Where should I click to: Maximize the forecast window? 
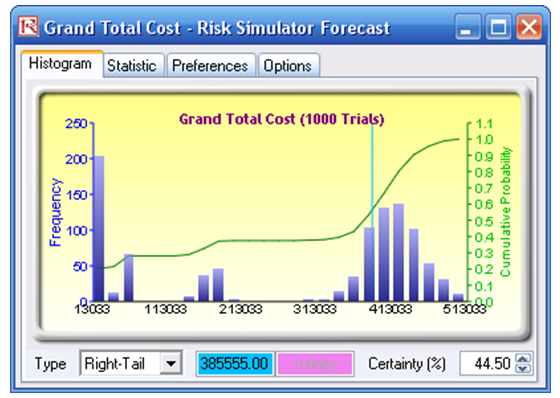coord(498,27)
